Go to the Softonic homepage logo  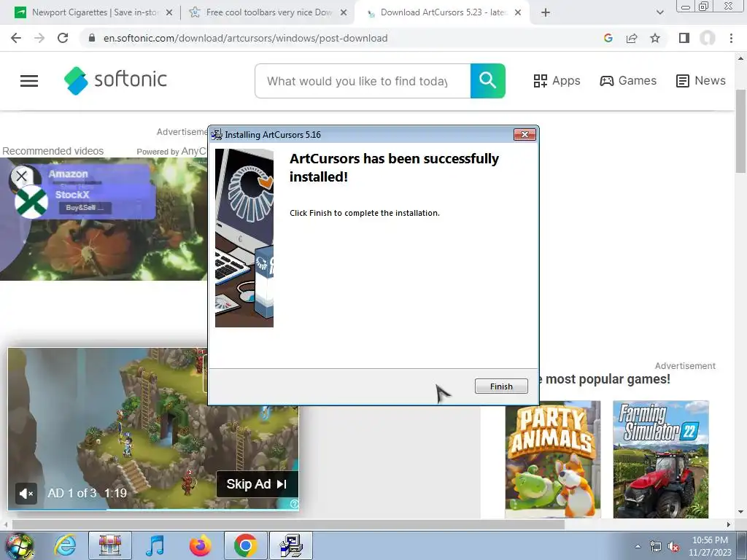coord(116,80)
